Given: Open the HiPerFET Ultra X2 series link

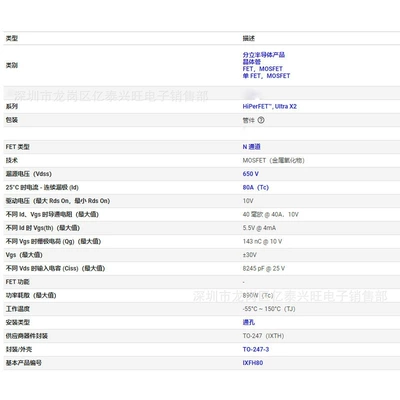Looking at the screenshot, I should pos(270,106).
